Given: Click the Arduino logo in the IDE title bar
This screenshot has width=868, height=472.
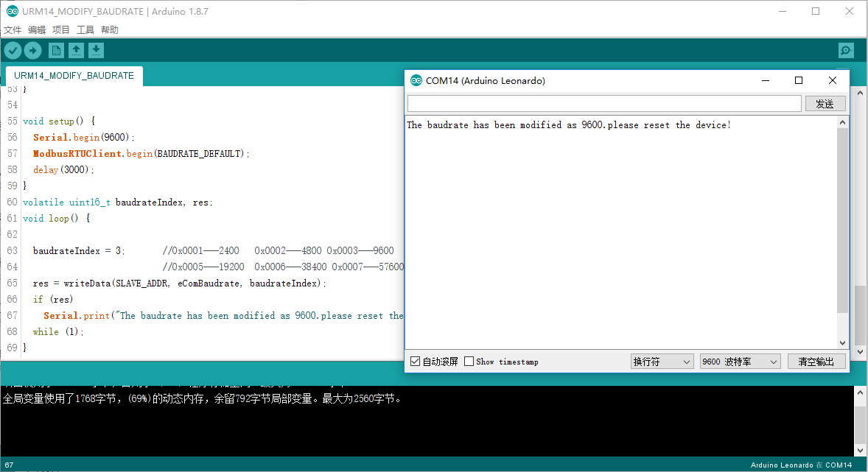Looking at the screenshot, I should tap(12, 11).
